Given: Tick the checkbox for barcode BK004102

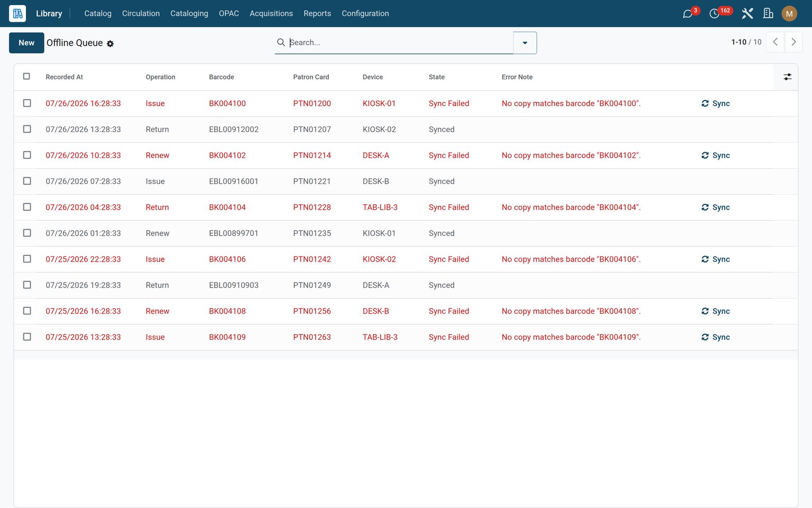Looking at the screenshot, I should (x=27, y=155).
